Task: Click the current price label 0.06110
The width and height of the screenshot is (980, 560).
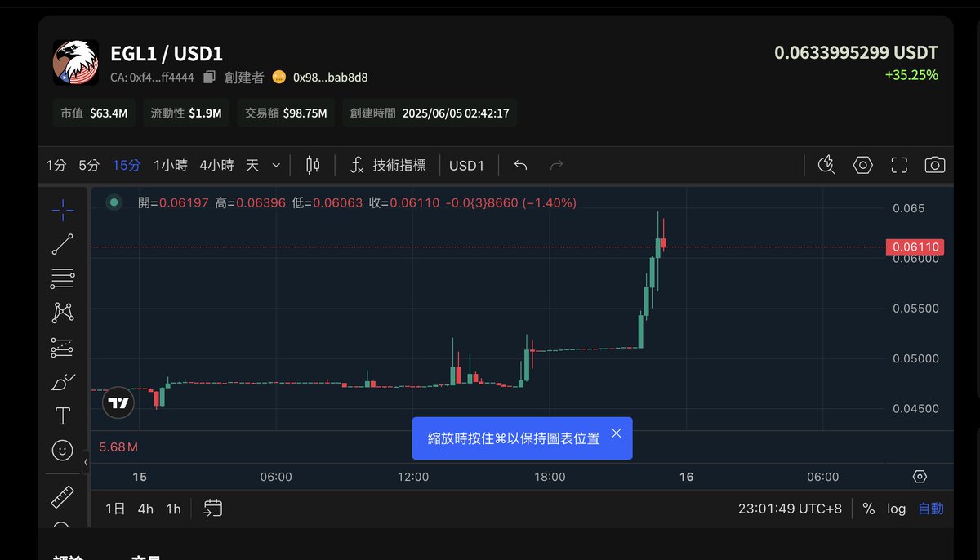Action: (x=915, y=247)
